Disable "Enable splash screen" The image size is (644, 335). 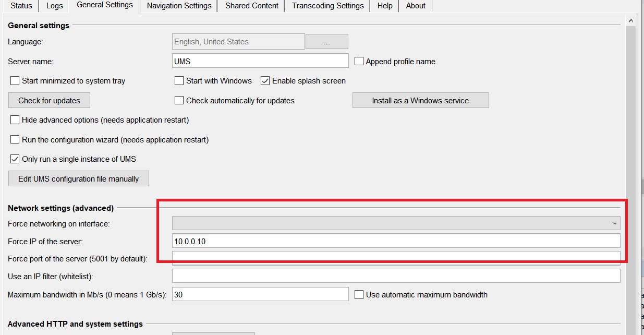[x=265, y=80]
